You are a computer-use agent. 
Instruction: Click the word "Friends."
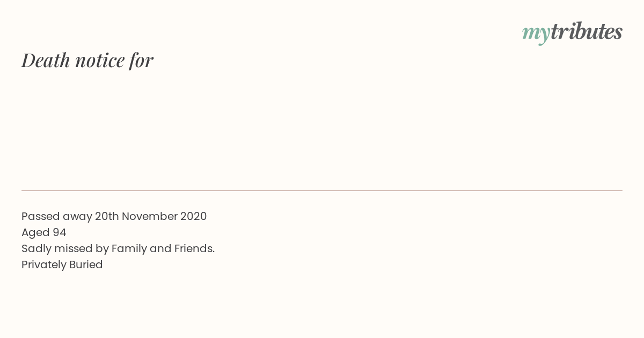[x=194, y=248]
